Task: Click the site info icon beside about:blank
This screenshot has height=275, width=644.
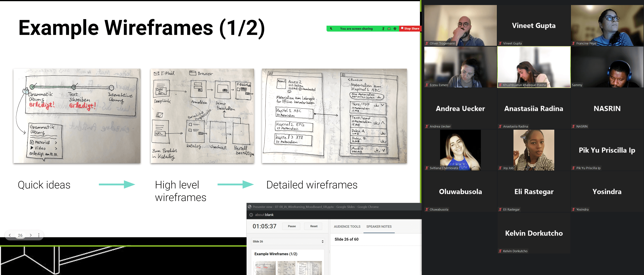Action: [251, 215]
